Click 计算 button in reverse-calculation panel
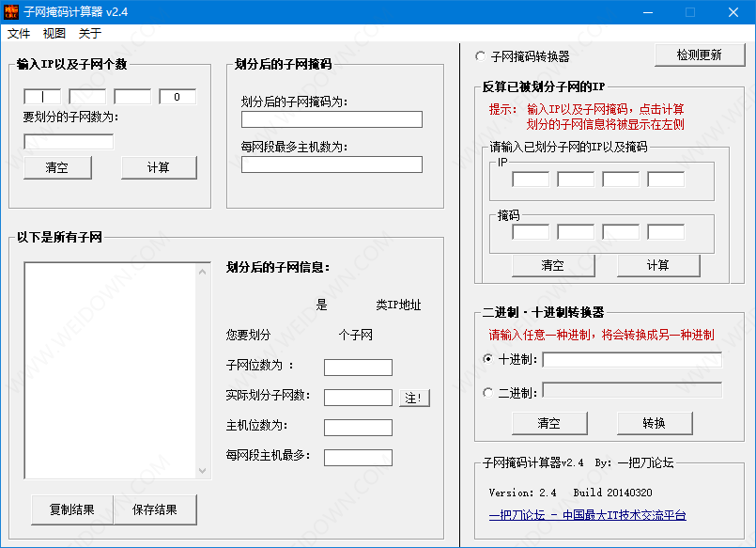The width and height of the screenshot is (756, 548). [658, 265]
